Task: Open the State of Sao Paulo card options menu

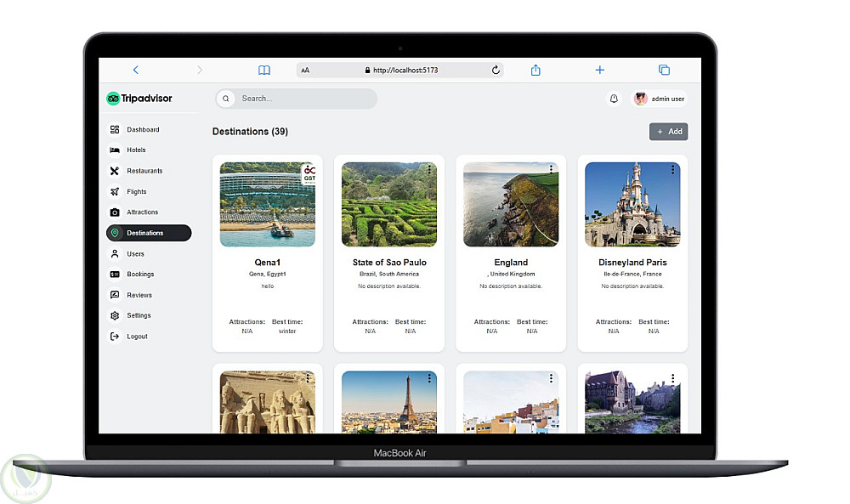Action: coord(429,170)
